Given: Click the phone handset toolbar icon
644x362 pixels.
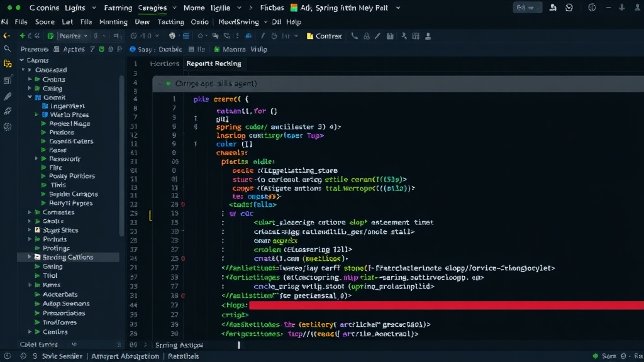Looking at the screenshot, I should click(x=354, y=36).
